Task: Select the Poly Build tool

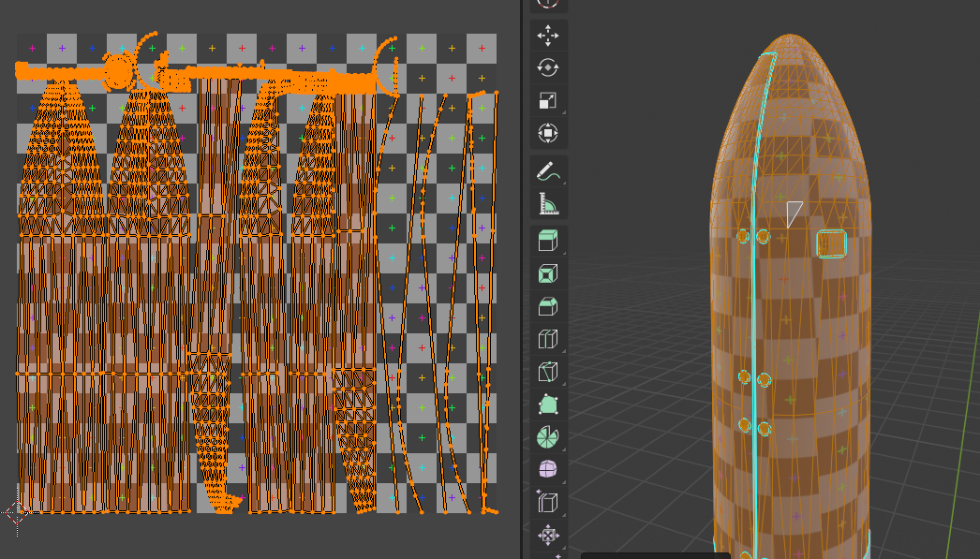Action: pyautogui.click(x=548, y=405)
